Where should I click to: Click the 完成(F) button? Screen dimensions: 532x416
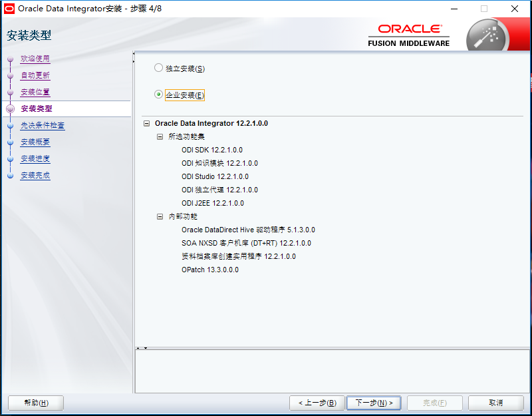tap(435, 403)
